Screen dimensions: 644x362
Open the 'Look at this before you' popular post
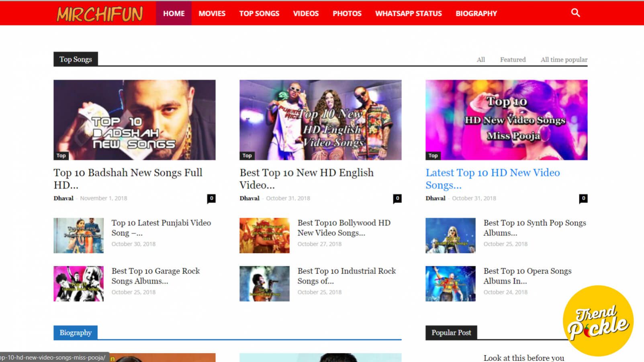(523, 358)
